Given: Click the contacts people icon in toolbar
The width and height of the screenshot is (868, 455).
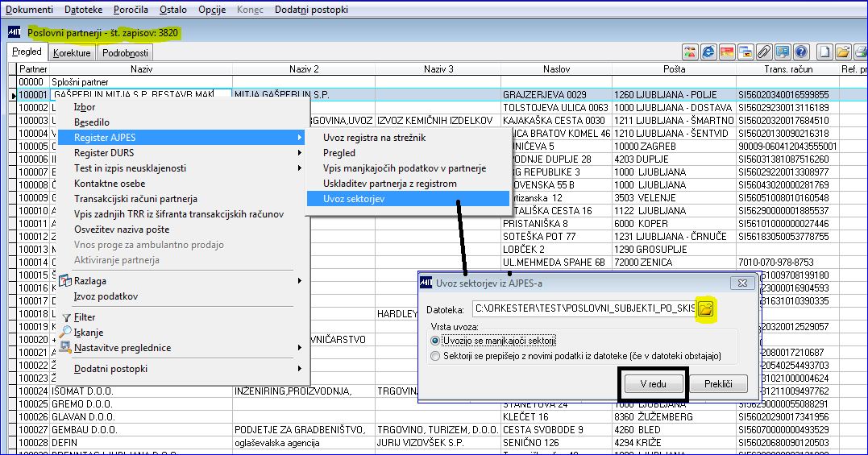Looking at the screenshot, I should pyautogui.click(x=690, y=52).
